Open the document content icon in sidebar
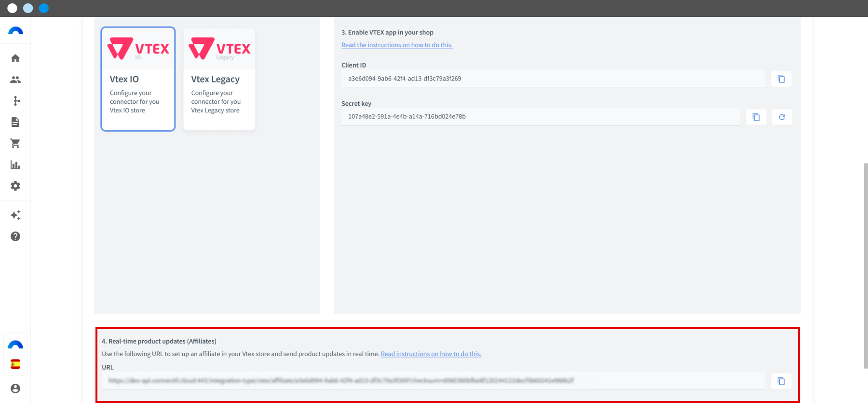868x403 pixels. (15, 122)
